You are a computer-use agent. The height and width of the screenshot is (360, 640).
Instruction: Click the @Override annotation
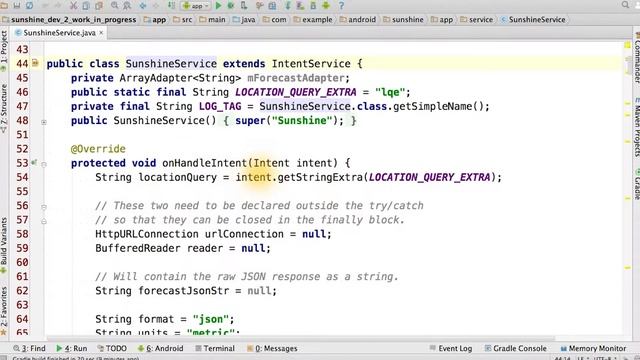pos(98,149)
